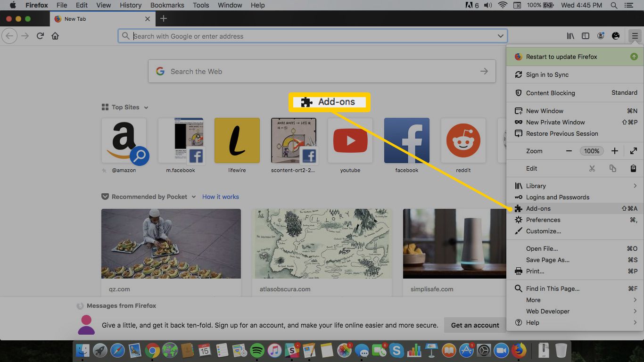This screenshot has width=644, height=362.
Task: Expand the Help submenu
Action: (x=575, y=322)
